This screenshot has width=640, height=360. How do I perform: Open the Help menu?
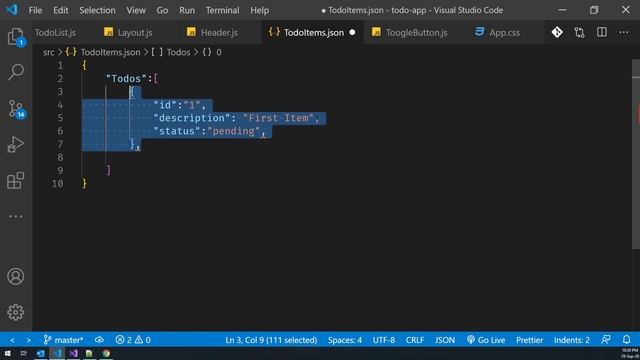tap(259, 10)
